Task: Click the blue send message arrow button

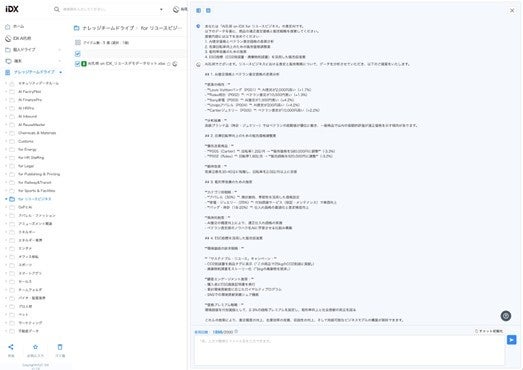Action: coord(511,340)
